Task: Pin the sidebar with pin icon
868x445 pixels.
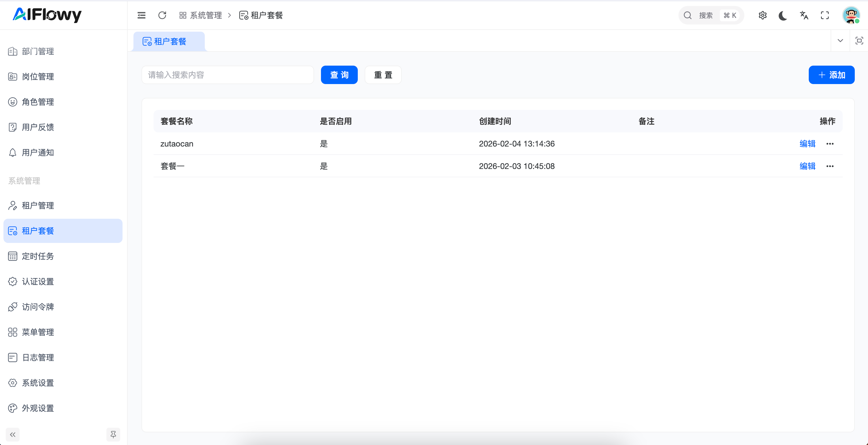Action: click(x=113, y=434)
